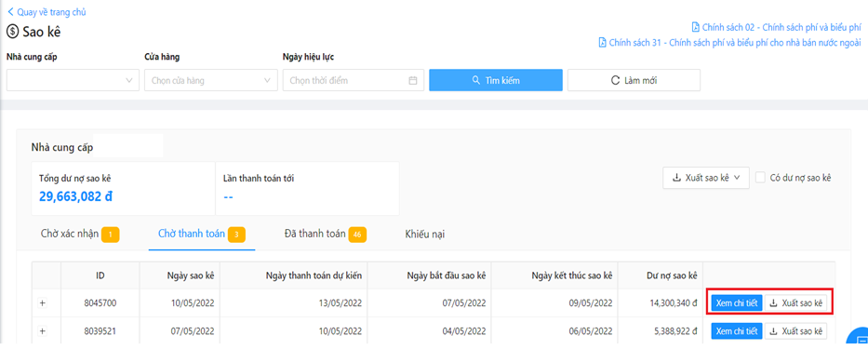Click the statement end date 09/05/2022

coord(590,303)
